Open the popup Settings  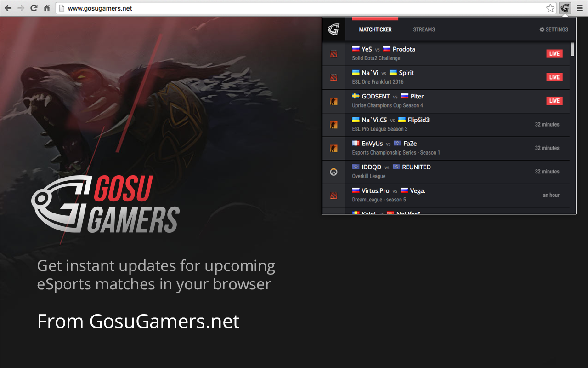pyautogui.click(x=554, y=29)
